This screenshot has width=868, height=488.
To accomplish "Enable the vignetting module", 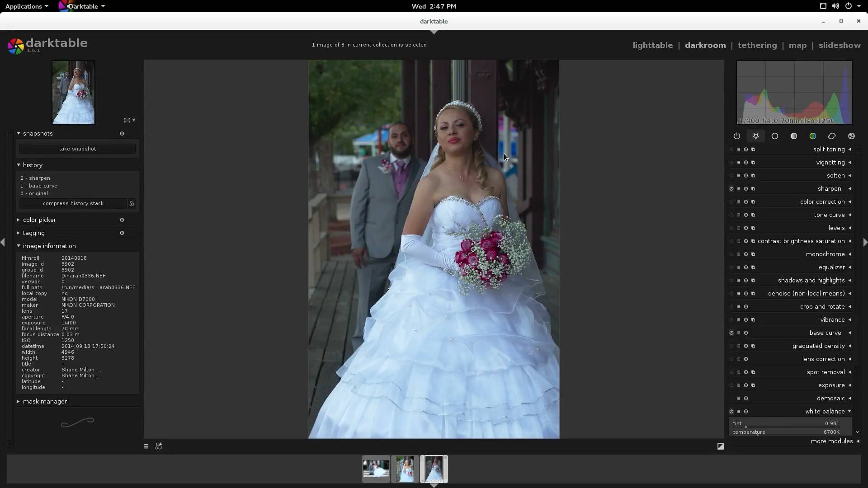I will coord(731,163).
